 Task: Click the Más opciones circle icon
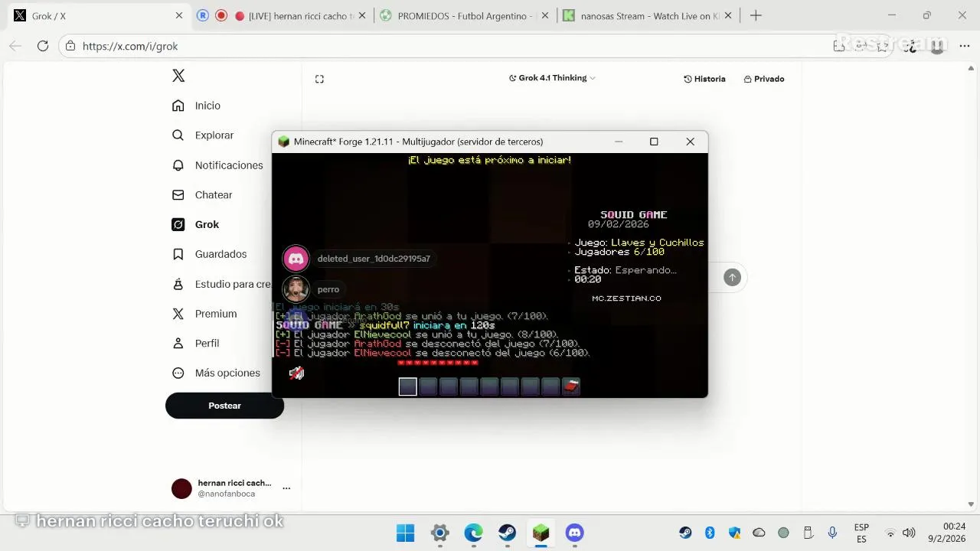click(x=178, y=373)
